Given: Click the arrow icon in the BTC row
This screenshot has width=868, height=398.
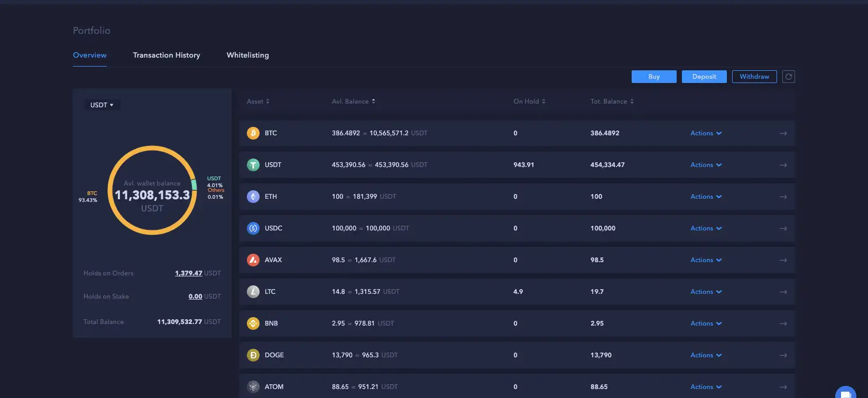Looking at the screenshot, I should click(783, 133).
